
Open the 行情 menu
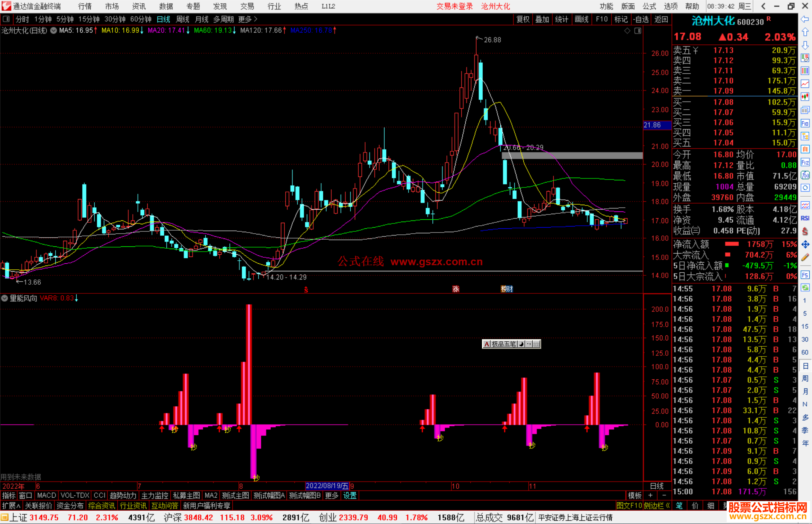85,6
